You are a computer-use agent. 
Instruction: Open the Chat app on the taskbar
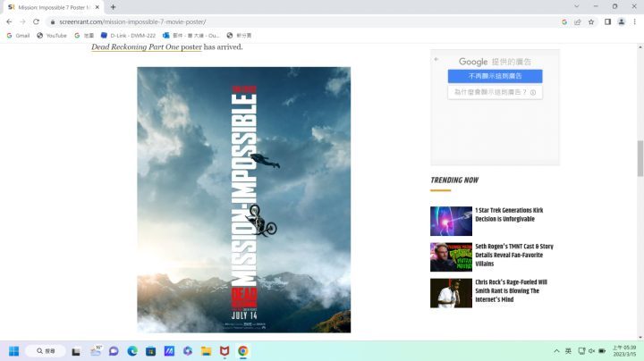pos(114,351)
